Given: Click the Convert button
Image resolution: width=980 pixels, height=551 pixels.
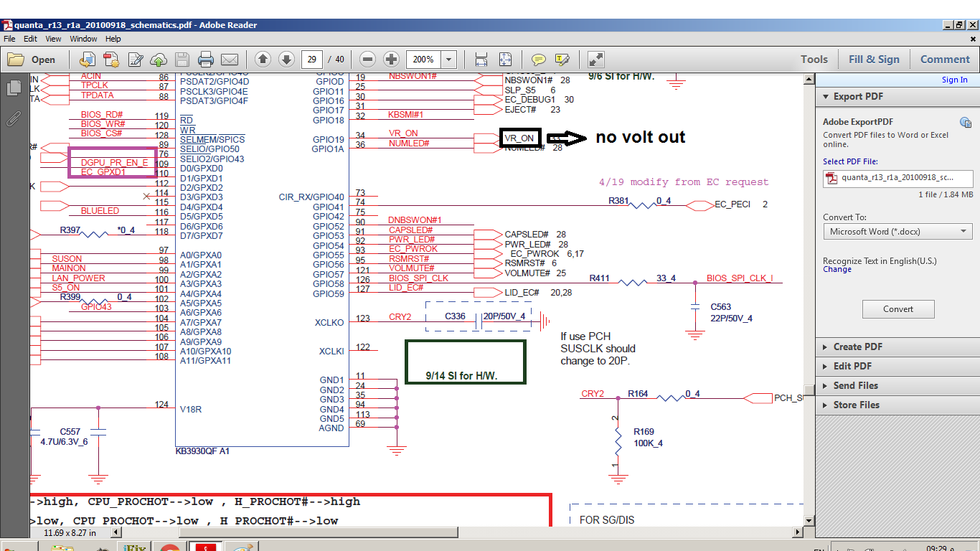Looking at the screenshot, I should tap(898, 309).
